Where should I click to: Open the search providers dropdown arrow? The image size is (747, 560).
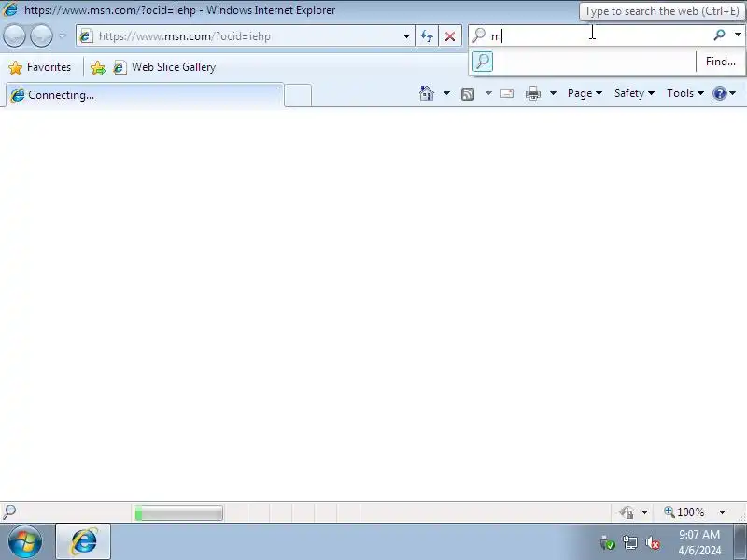[738, 35]
